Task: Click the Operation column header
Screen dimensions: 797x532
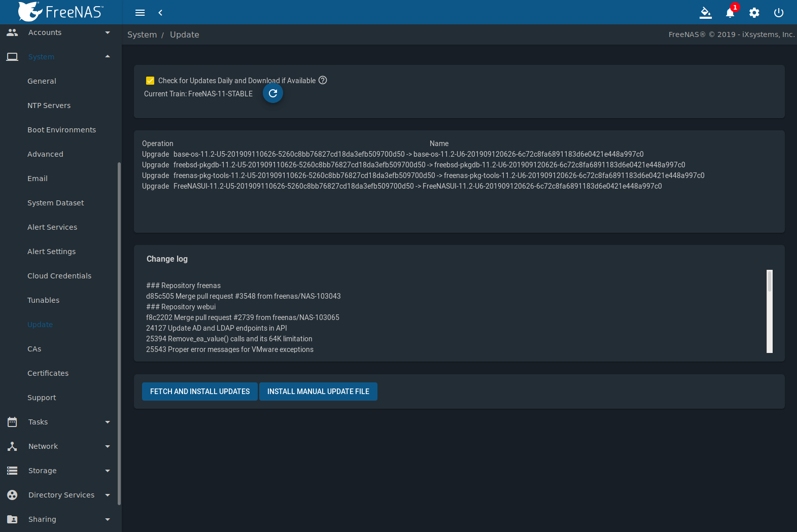Action: (158, 144)
